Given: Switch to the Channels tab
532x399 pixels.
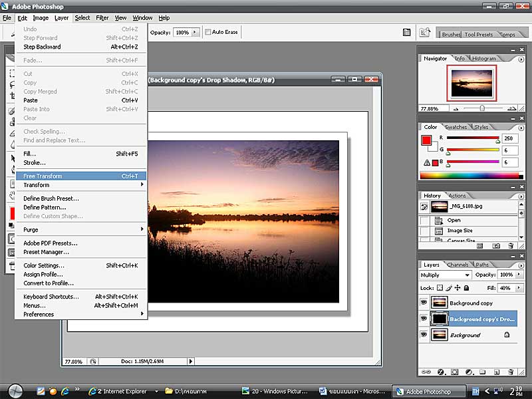Looking at the screenshot, I should (x=458, y=265).
